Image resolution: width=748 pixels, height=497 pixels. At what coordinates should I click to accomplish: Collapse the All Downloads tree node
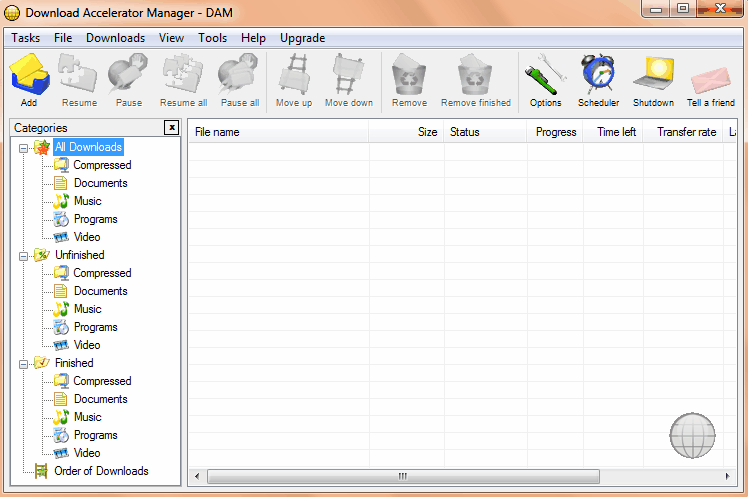pyautogui.click(x=23, y=148)
